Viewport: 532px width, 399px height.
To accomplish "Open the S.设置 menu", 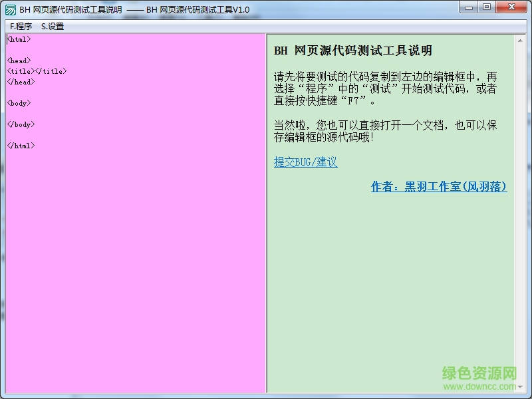I will click(x=51, y=25).
